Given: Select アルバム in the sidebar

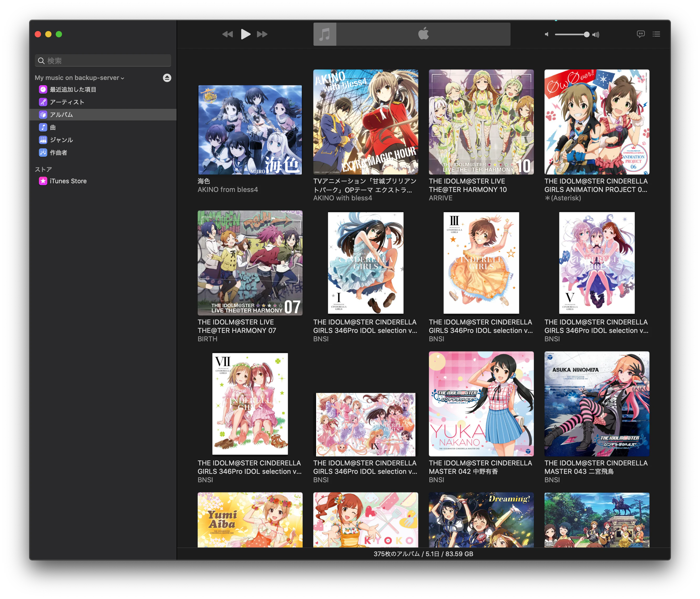Looking at the screenshot, I should [x=103, y=115].
